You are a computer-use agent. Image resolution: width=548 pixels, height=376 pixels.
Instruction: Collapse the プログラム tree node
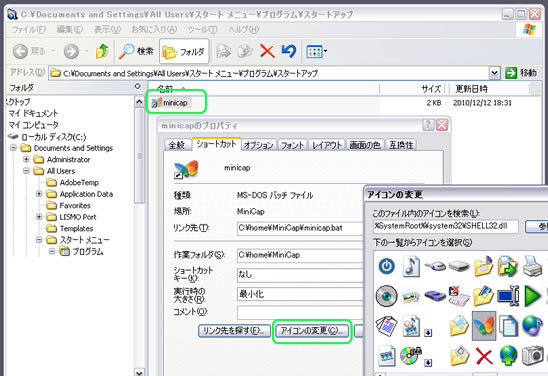(52, 251)
